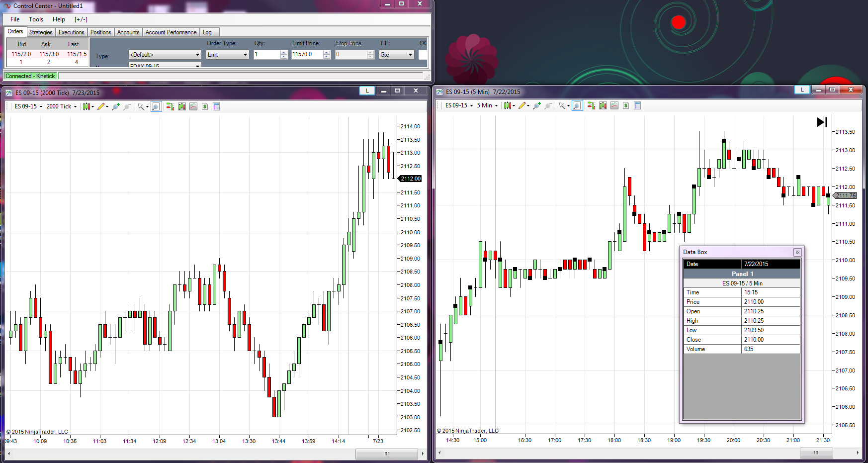The image size is (868, 463).
Task: Select cursor pointer tool in 2000 Tick chart
Action: 143,106
